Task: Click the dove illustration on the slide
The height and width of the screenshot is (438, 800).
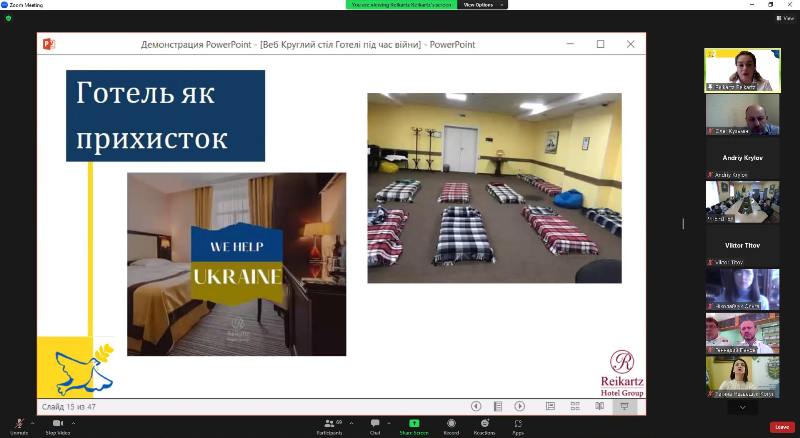Action: (x=84, y=370)
